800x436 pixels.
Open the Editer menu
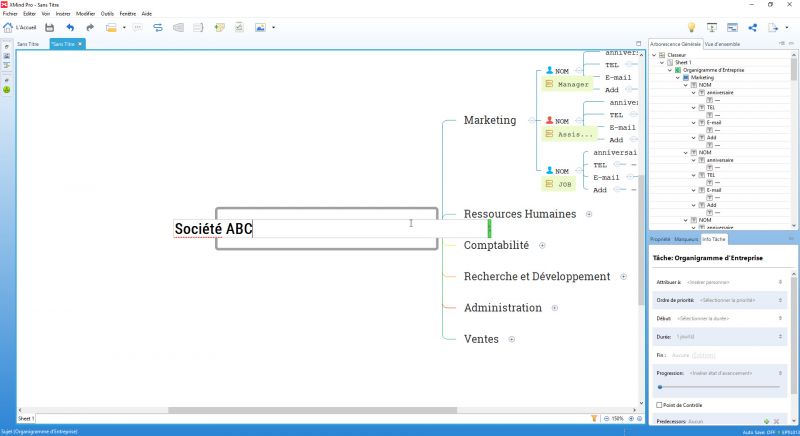(x=30, y=14)
